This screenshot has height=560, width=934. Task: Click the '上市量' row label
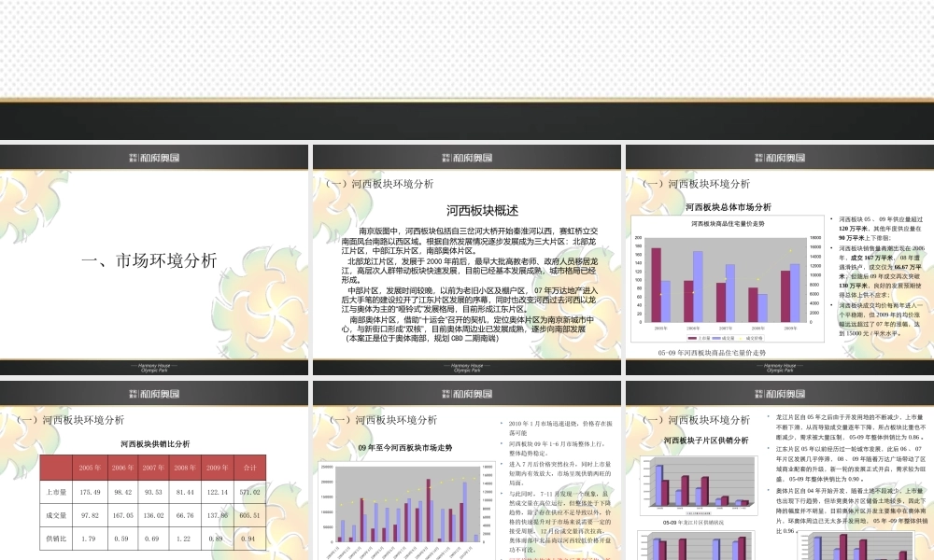tap(57, 492)
